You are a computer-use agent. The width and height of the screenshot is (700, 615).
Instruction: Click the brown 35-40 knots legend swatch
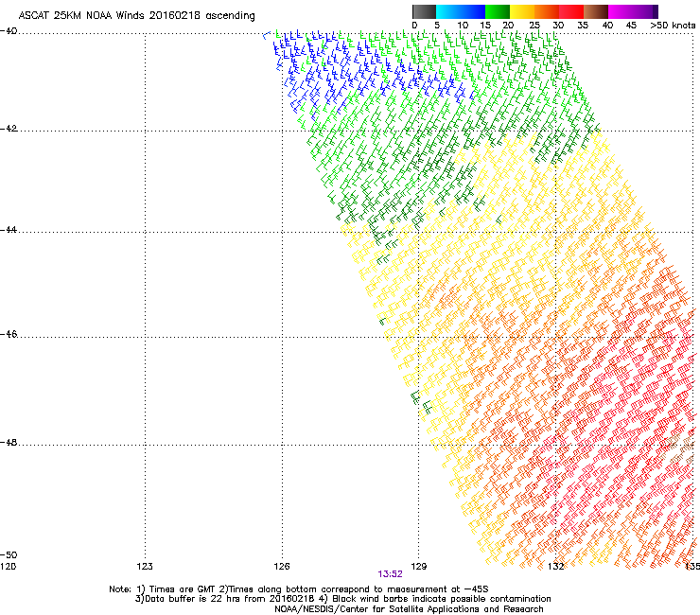(x=596, y=11)
